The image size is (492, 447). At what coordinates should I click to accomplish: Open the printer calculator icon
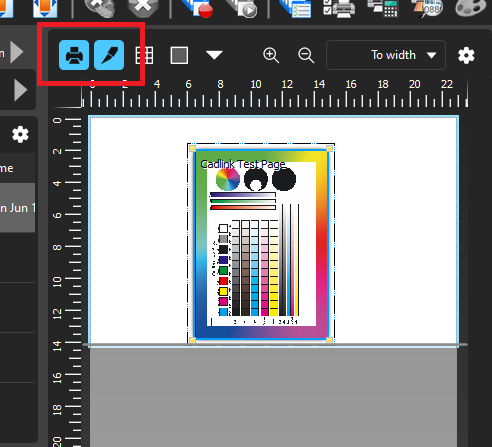click(382, 8)
